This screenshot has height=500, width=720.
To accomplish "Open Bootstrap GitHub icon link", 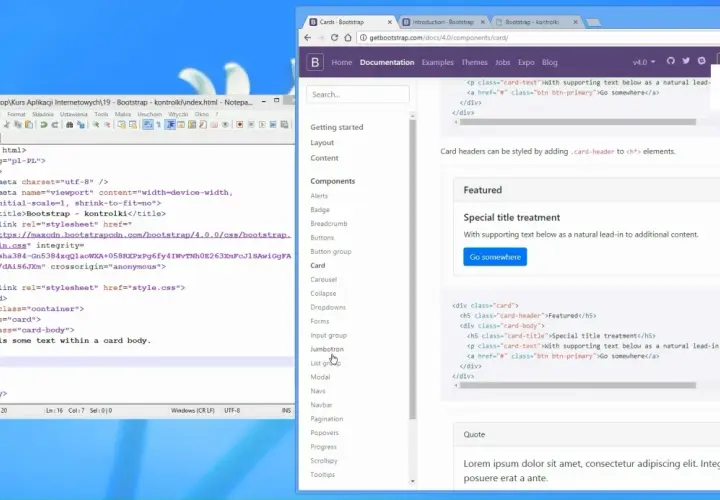I will point(670,61).
